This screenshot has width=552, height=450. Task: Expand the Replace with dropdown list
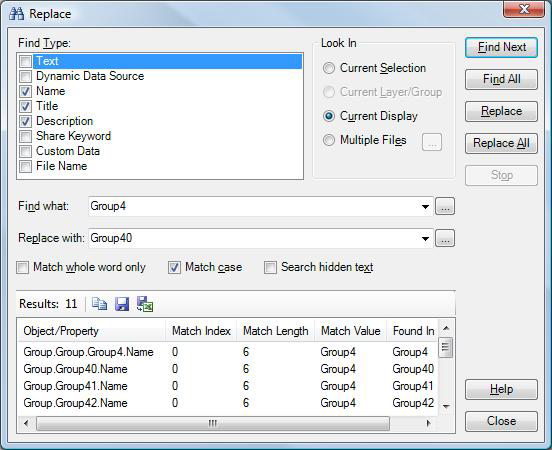point(425,239)
